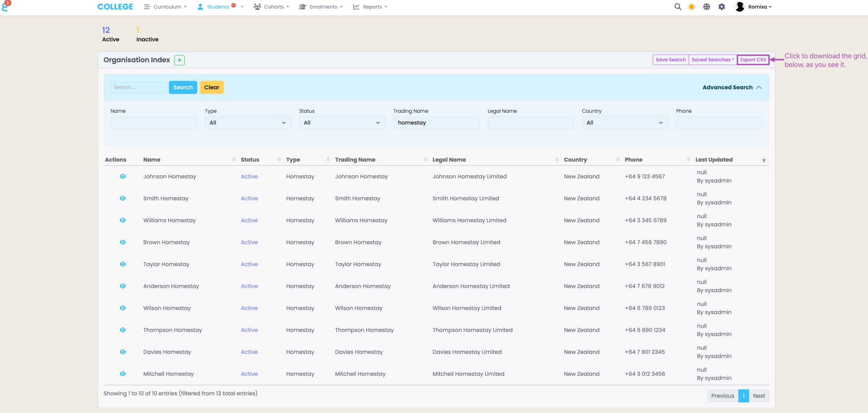The height and width of the screenshot is (413, 868).
Task: Toggle the sun light-mode icon
Action: click(691, 7)
